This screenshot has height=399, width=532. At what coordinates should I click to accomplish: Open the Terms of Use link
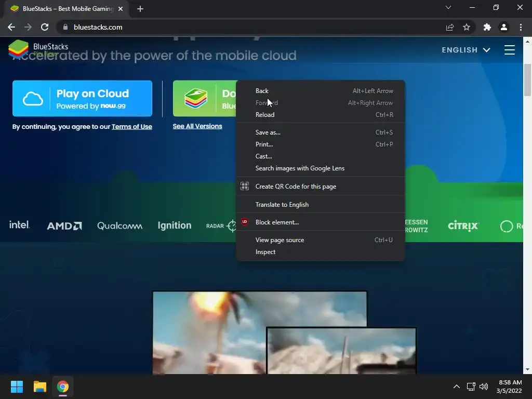pyautogui.click(x=132, y=127)
